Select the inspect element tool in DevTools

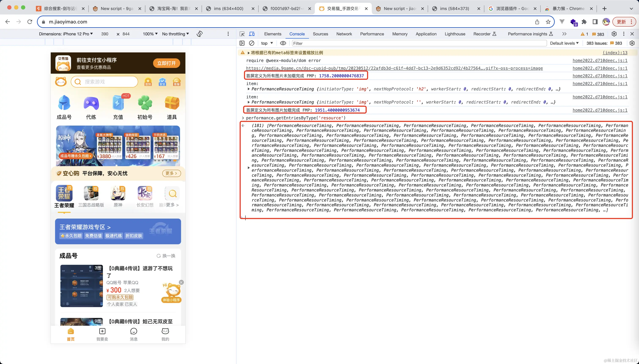point(242,34)
